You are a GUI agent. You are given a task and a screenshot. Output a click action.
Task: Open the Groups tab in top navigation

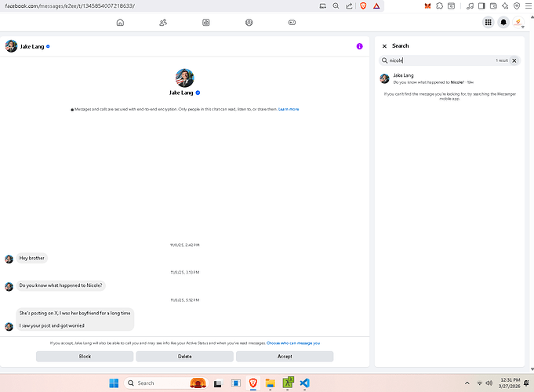click(x=249, y=23)
